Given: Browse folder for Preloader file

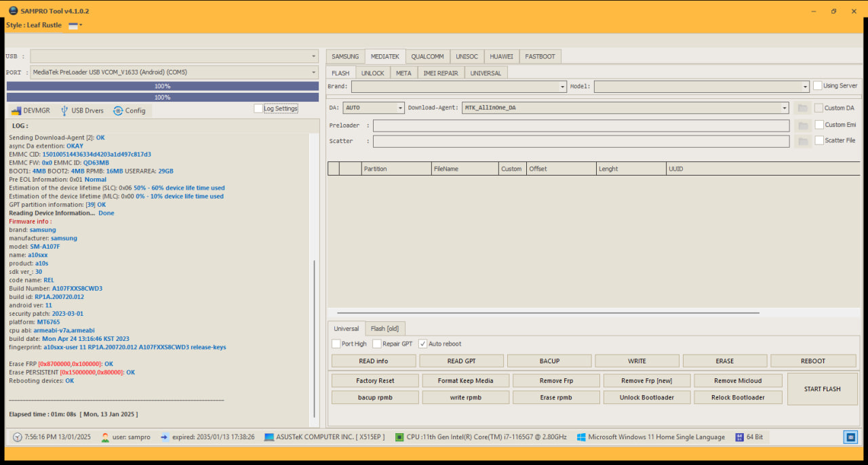Looking at the screenshot, I should coord(803,125).
